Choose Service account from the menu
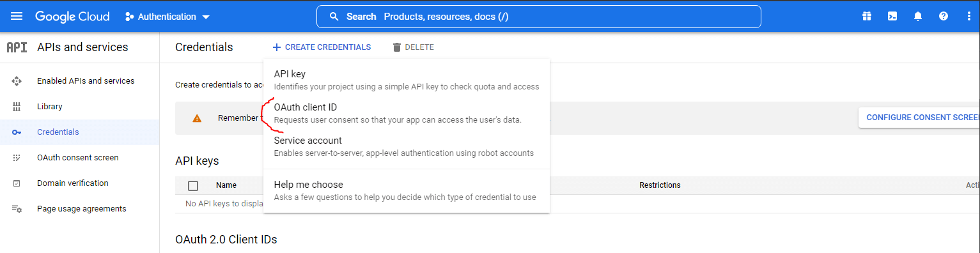 tap(407, 146)
